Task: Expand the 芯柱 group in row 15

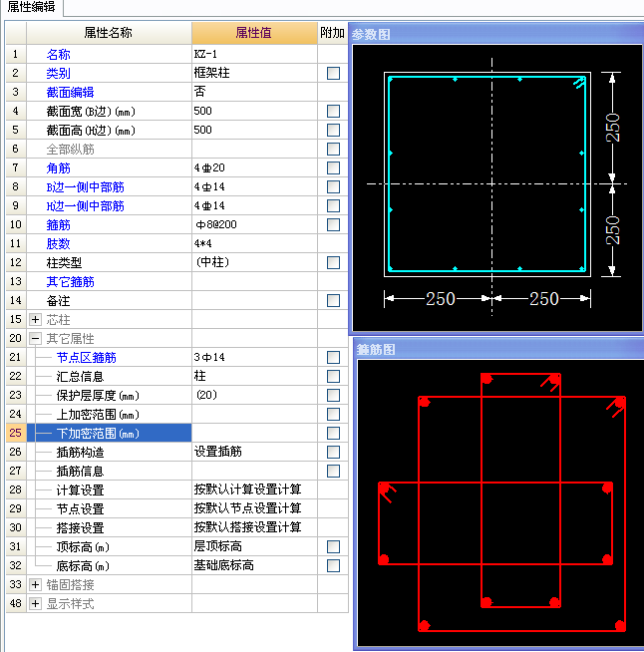Action: click(35, 319)
